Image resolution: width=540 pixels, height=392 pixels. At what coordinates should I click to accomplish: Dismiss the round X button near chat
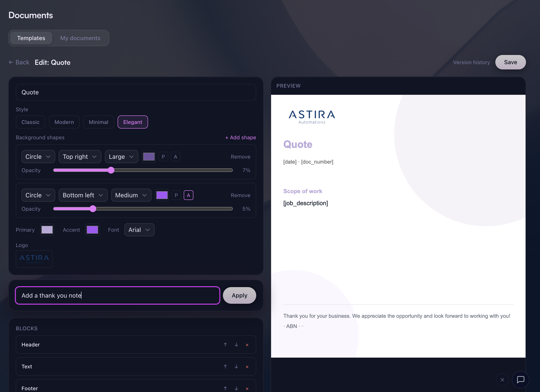pos(502,380)
